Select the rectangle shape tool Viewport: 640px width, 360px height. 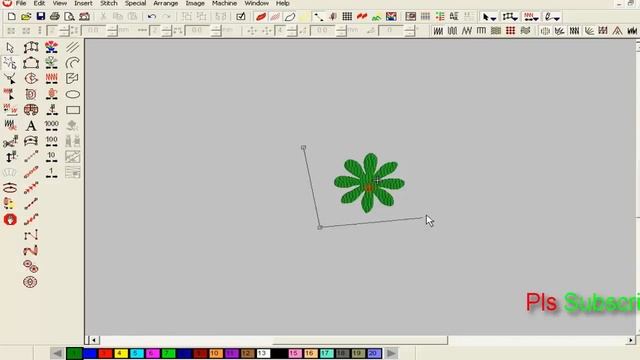(x=73, y=110)
